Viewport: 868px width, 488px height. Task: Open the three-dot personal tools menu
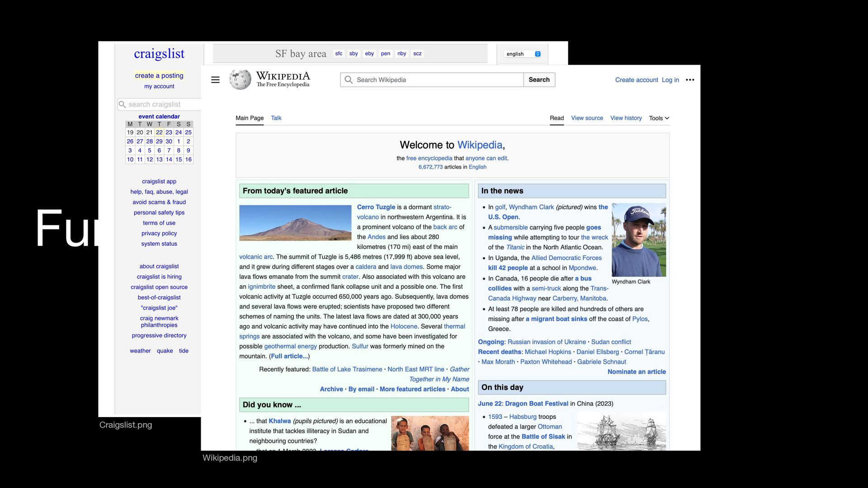click(690, 80)
